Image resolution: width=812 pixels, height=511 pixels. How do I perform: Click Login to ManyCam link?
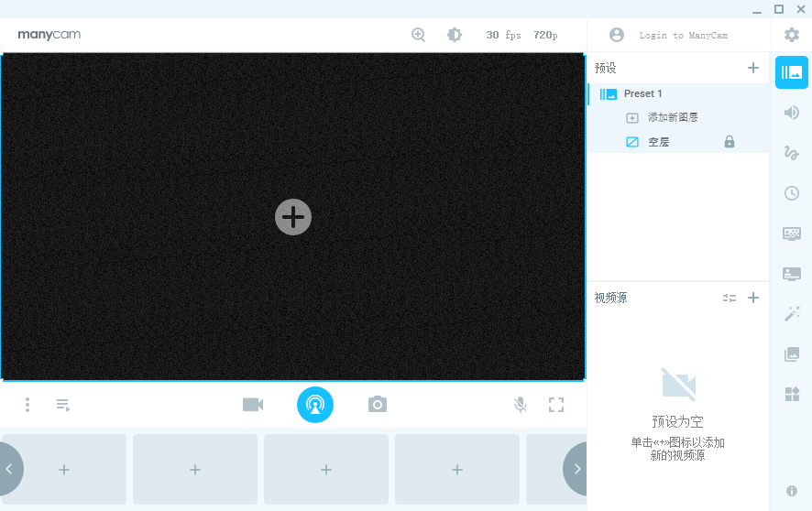pos(683,35)
